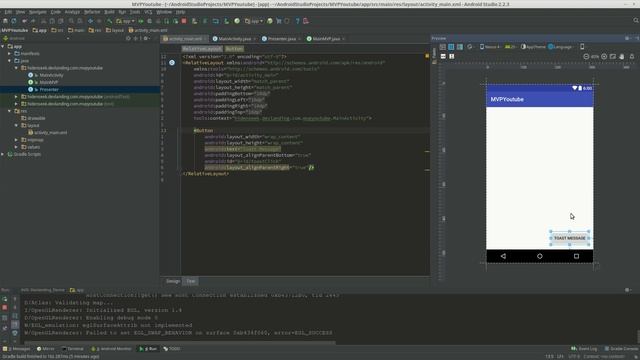The height and width of the screenshot is (360, 640).
Task: Expand the manifests folder node
Action: (x=9, y=53)
